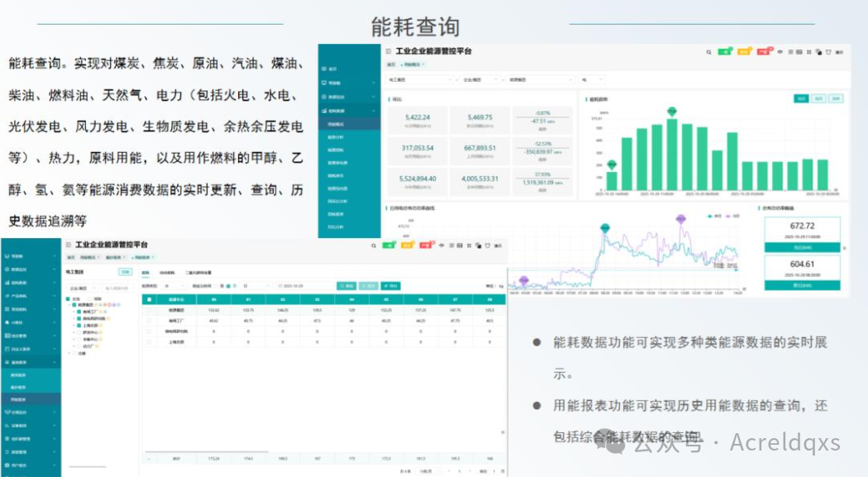
Task: Toggle teal series in line chart legend
Action: point(715,216)
